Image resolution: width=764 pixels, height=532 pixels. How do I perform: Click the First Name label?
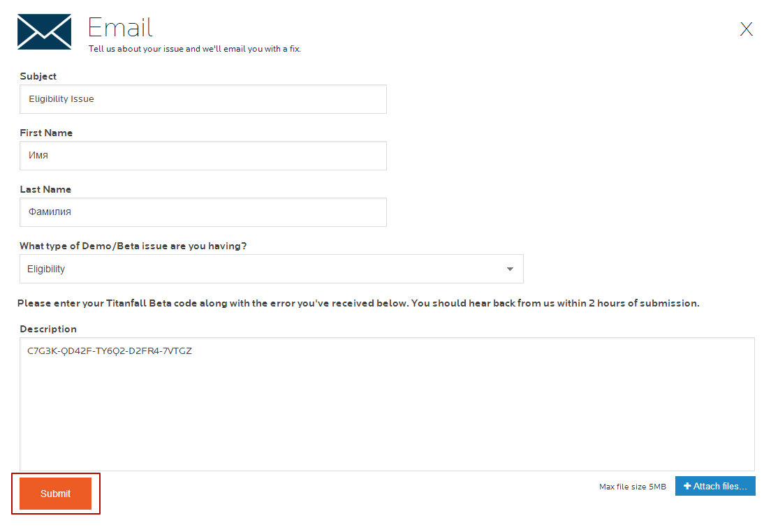tap(46, 133)
